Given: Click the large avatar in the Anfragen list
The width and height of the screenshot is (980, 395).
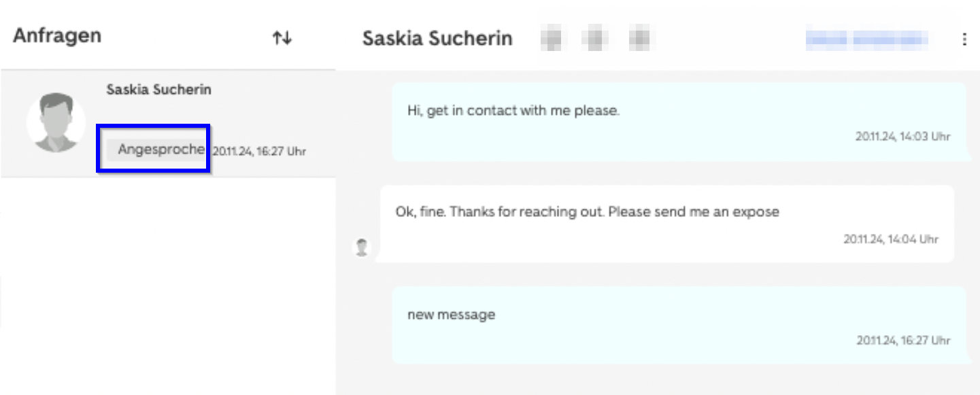Looking at the screenshot, I should [56, 123].
